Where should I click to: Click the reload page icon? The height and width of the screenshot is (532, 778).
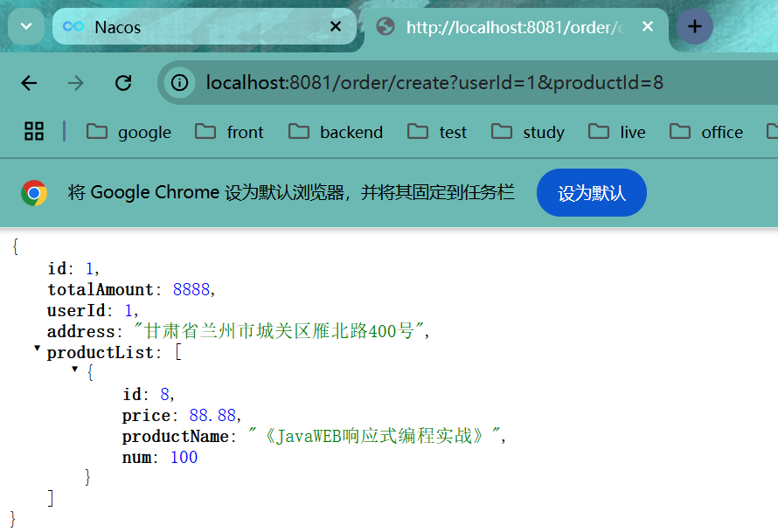tap(122, 82)
